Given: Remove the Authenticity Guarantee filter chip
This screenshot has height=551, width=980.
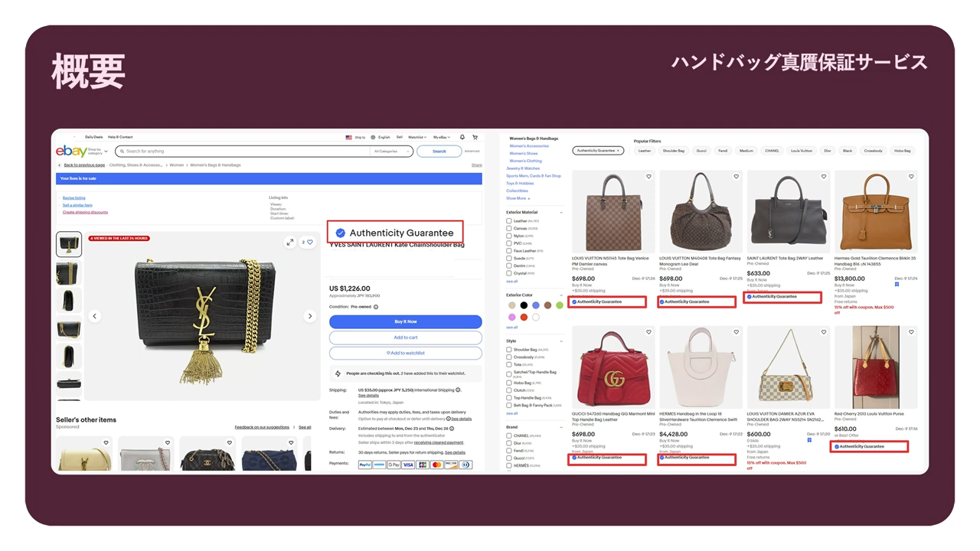Looking at the screenshot, I should (619, 151).
